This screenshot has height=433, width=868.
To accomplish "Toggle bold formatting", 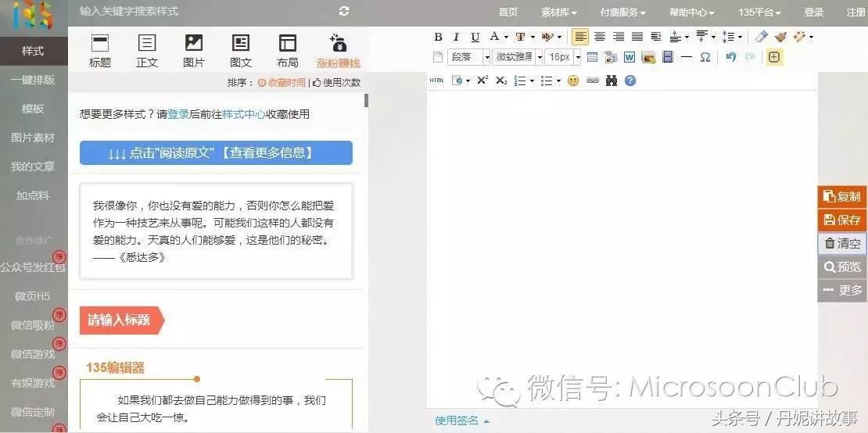I will [438, 37].
